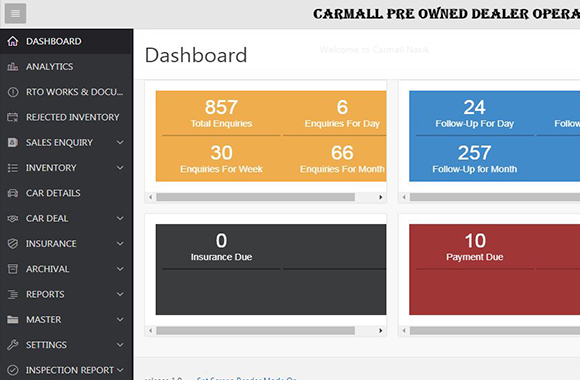Expand the Sales Enquiry submenu chevron
The width and height of the screenshot is (580, 380).
120,142
